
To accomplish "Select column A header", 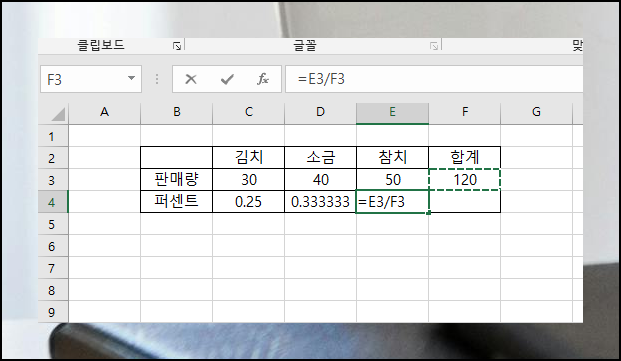I will [105, 113].
